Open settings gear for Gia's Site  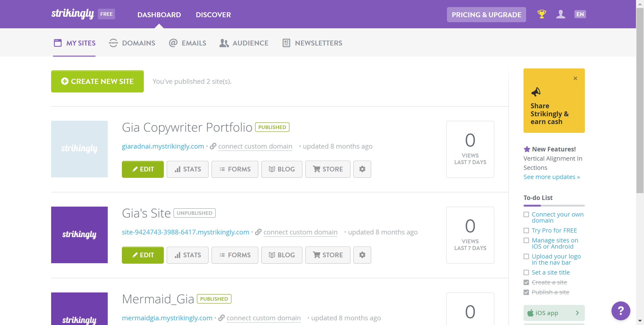[x=362, y=255]
